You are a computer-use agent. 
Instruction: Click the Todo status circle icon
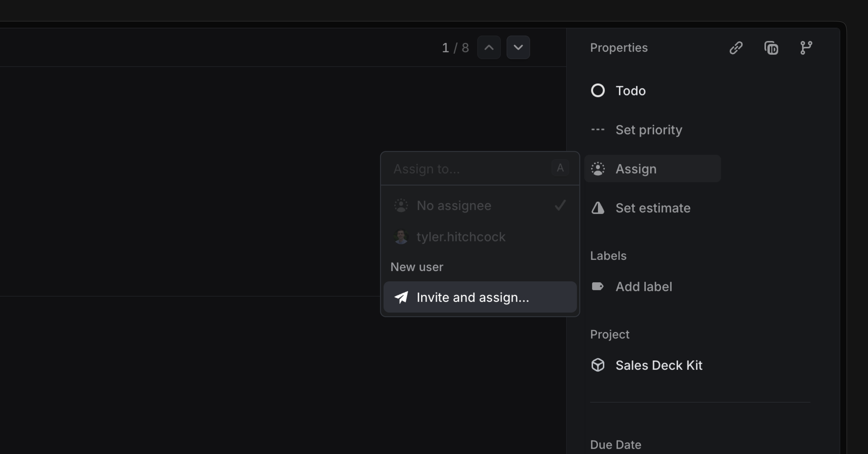click(x=598, y=90)
